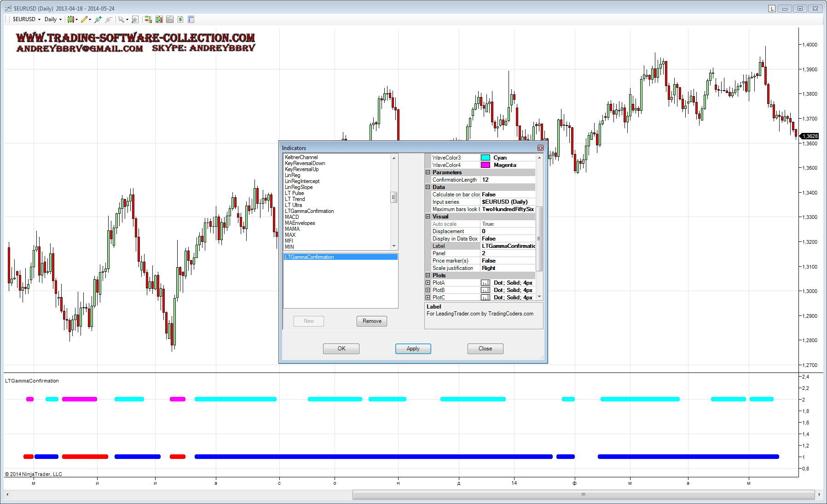
Task: Open the data series candlestick icon
Action: [159, 19]
